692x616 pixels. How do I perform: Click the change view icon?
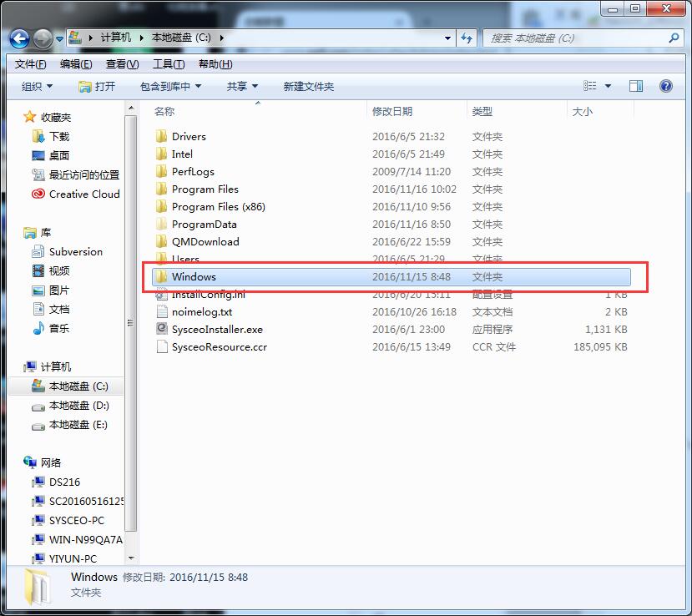tap(593, 86)
